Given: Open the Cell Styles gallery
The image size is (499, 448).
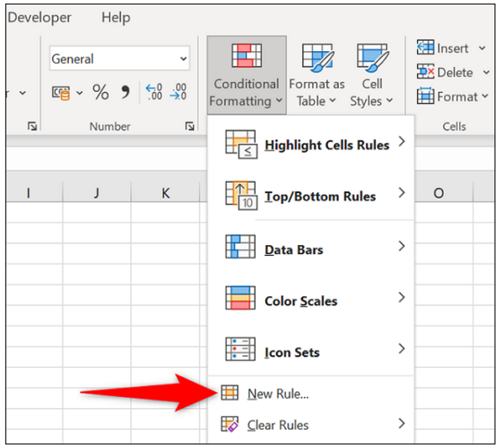Looking at the screenshot, I should coord(372,75).
